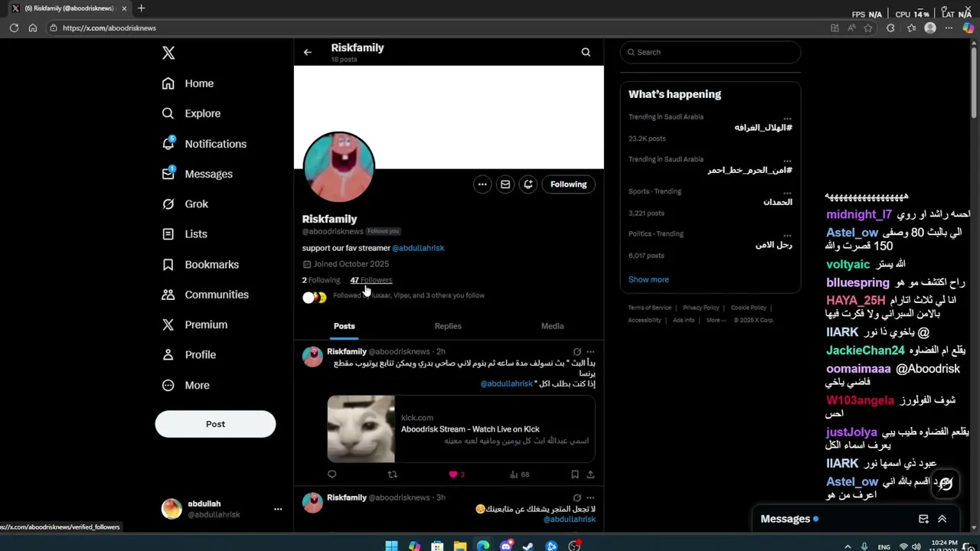Open more options on the 2h post
Screen dimensions: 980x551
[590, 352]
